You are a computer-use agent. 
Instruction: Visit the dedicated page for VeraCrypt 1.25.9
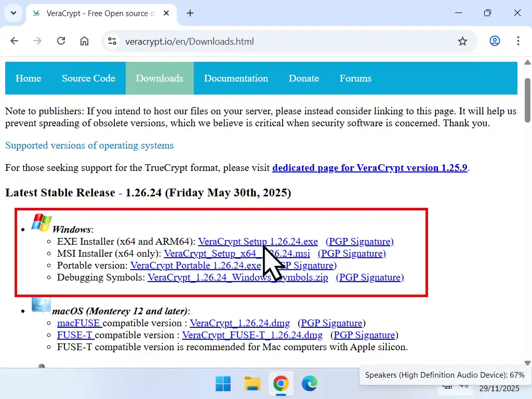(x=370, y=168)
